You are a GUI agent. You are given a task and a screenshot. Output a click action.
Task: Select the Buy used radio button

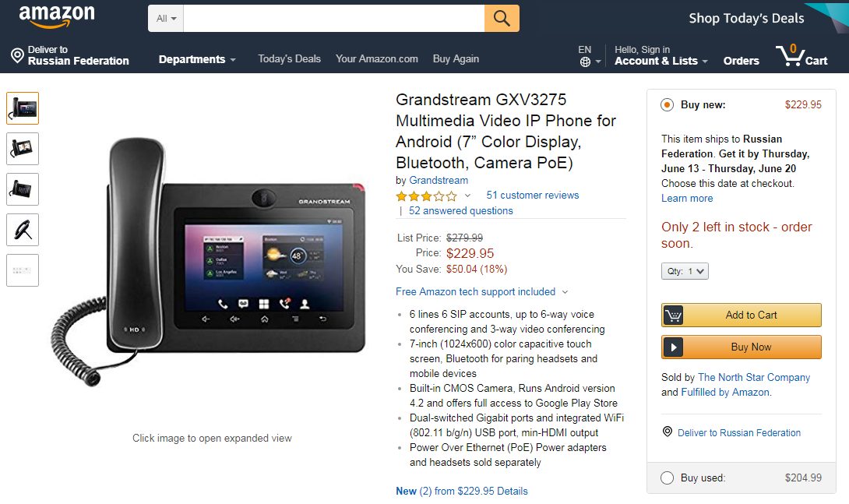(x=667, y=478)
